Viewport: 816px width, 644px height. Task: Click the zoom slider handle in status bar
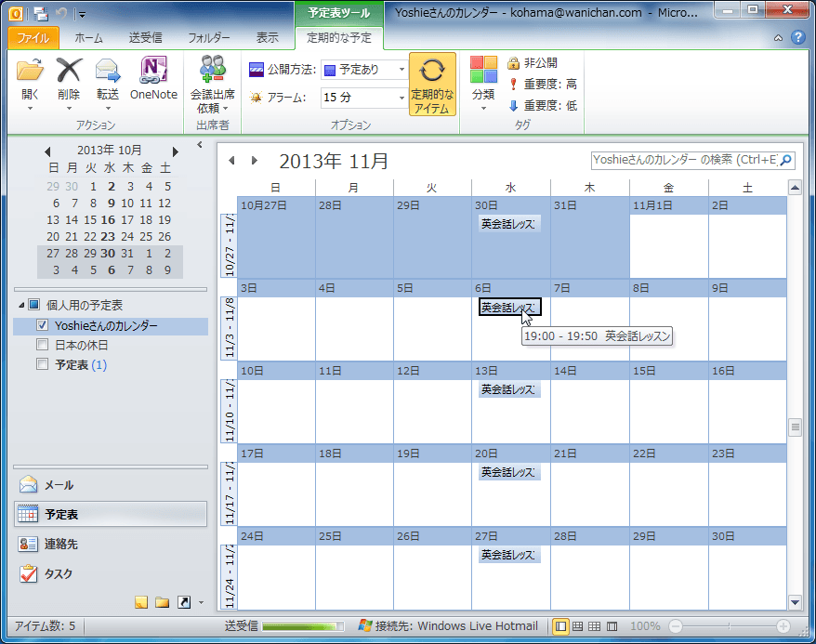click(729, 626)
